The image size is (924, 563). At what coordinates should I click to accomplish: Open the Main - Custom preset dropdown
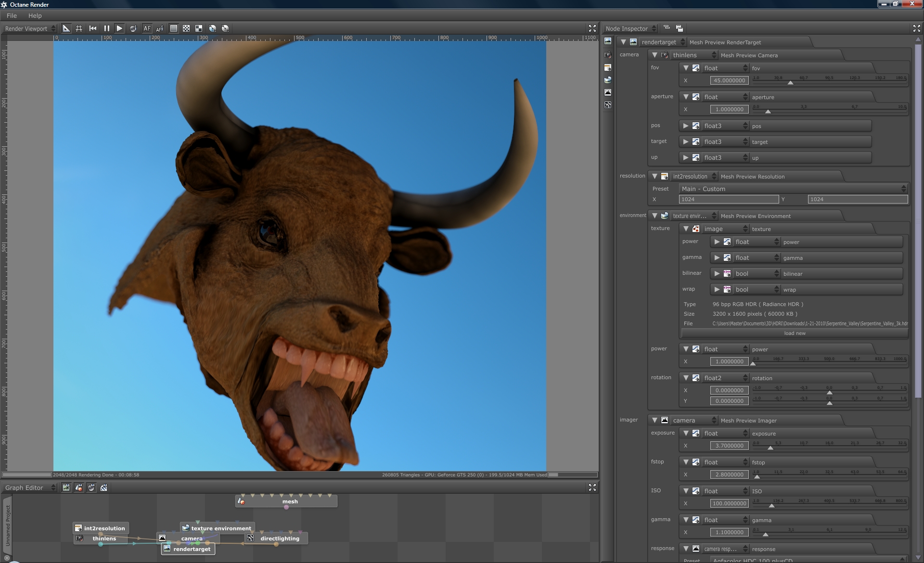793,189
